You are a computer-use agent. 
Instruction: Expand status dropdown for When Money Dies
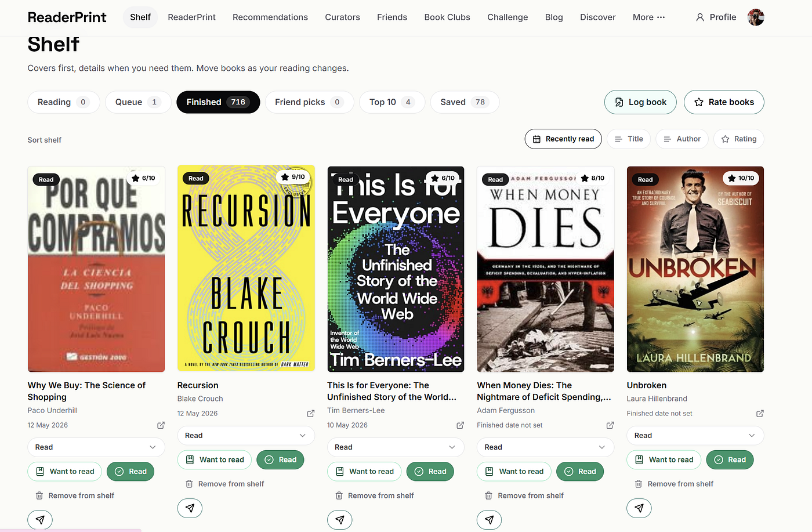(545, 447)
